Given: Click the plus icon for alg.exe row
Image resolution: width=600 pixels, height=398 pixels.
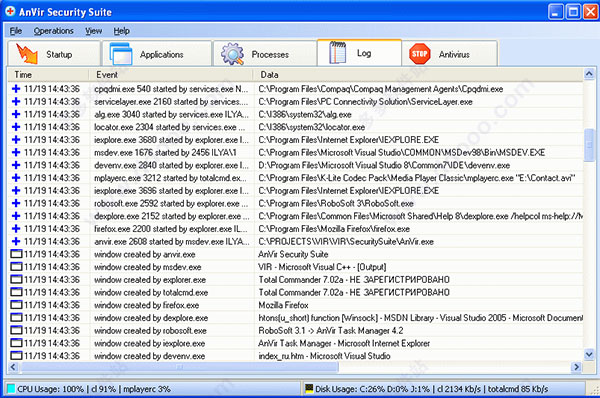Looking at the screenshot, I should (16, 114).
